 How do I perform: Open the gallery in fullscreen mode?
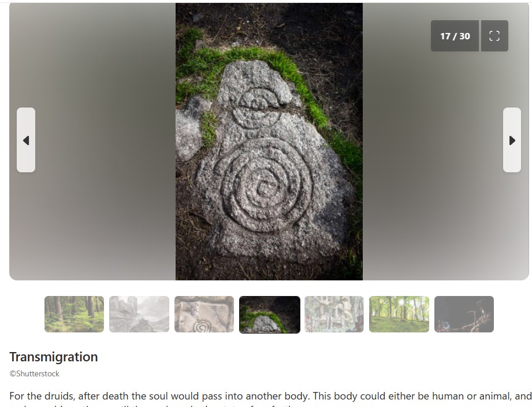tap(494, 36)
